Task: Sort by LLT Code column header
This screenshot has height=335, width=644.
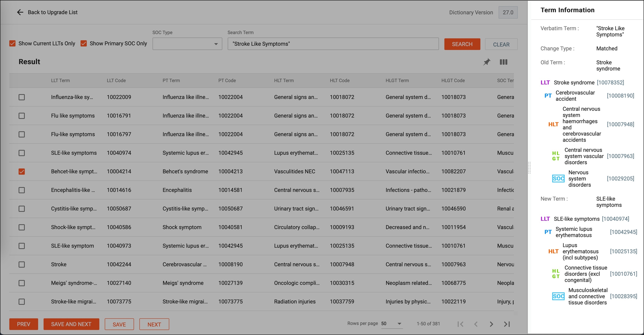Action: tap(116, 80)
